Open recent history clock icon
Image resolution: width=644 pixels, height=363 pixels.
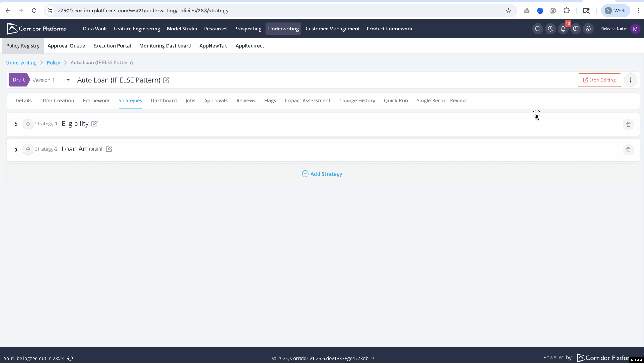[550, 29]
